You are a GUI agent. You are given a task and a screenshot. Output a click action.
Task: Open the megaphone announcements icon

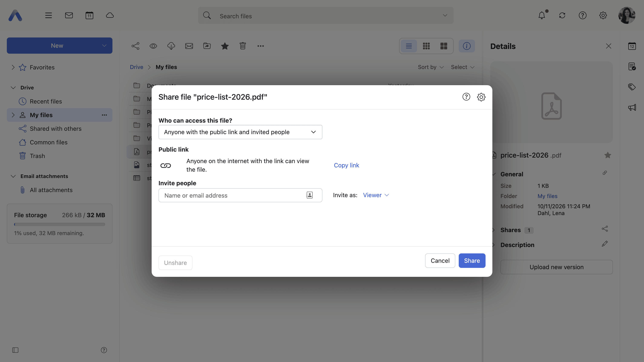(632, 108)
